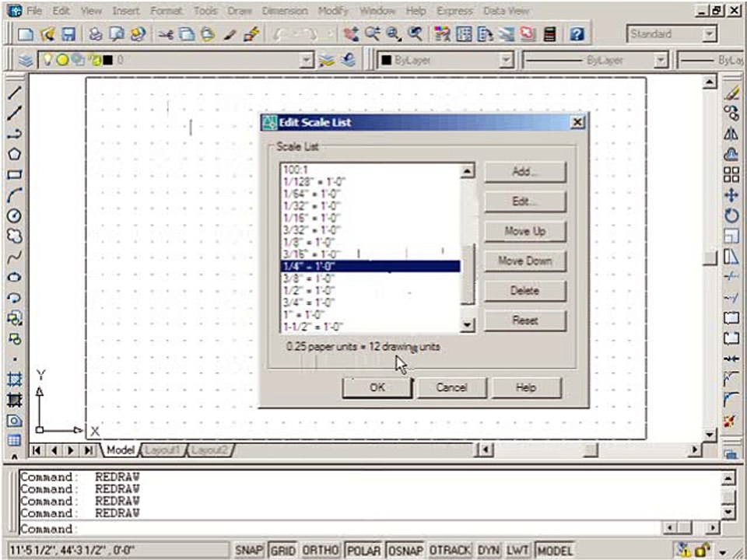Click Delete in Edit Scale List
747x560 pixels.
point(525,290)
